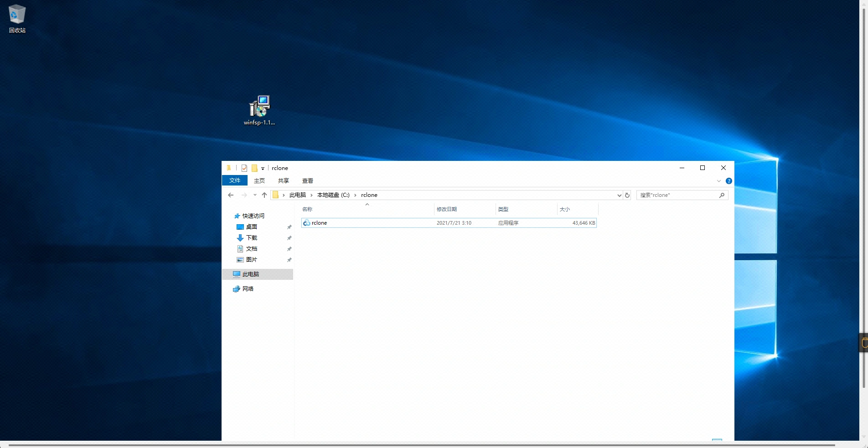
Task: Click the pin icon next to 图片
Action: pos(289,260)
